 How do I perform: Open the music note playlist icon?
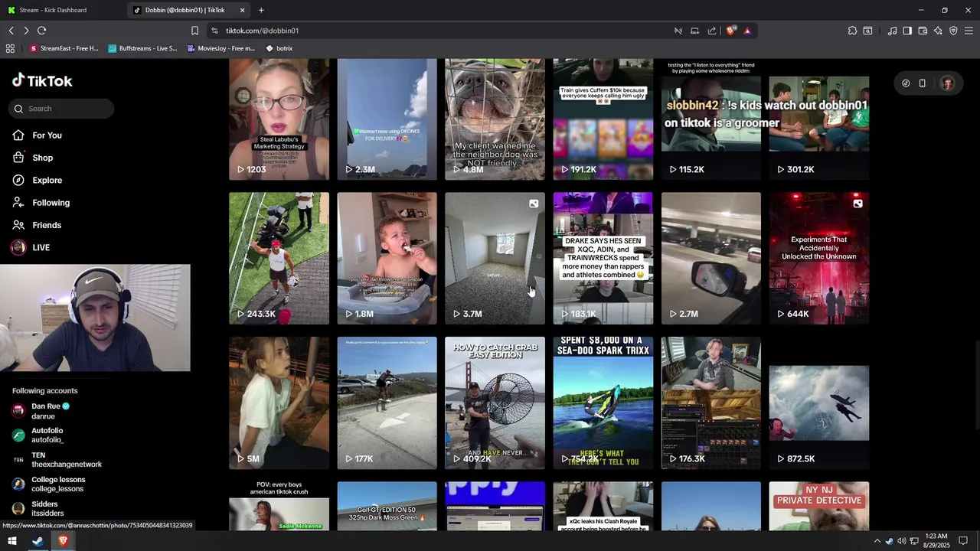click(892, 31)
